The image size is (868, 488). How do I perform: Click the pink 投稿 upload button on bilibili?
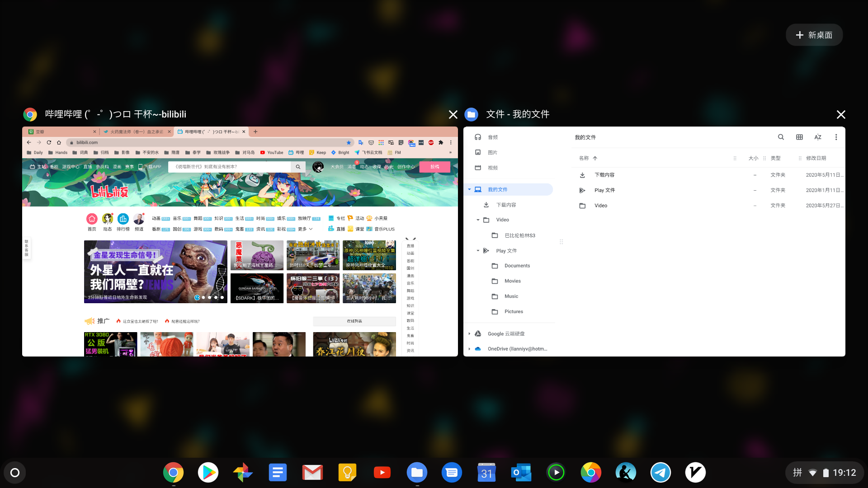tap(434, 167)
